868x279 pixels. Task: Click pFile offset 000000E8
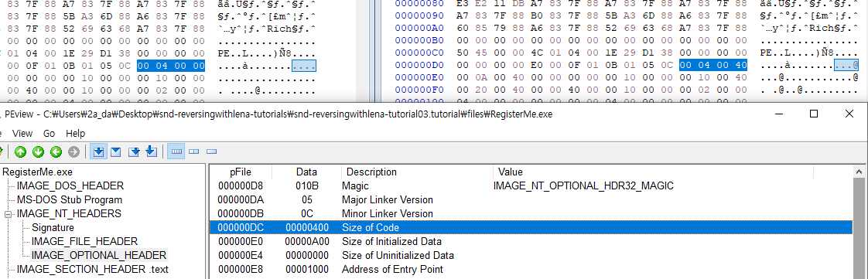[x=241, y=270]
